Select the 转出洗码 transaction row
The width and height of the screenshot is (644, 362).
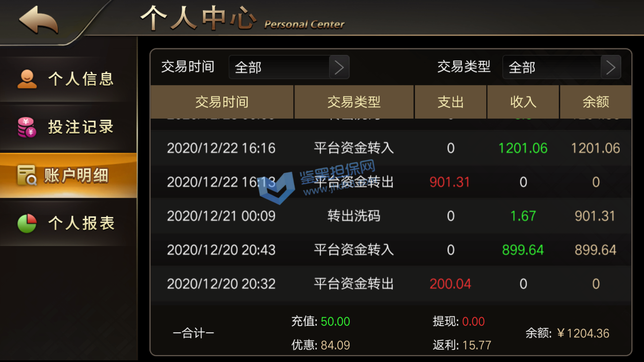pos(391,216)
